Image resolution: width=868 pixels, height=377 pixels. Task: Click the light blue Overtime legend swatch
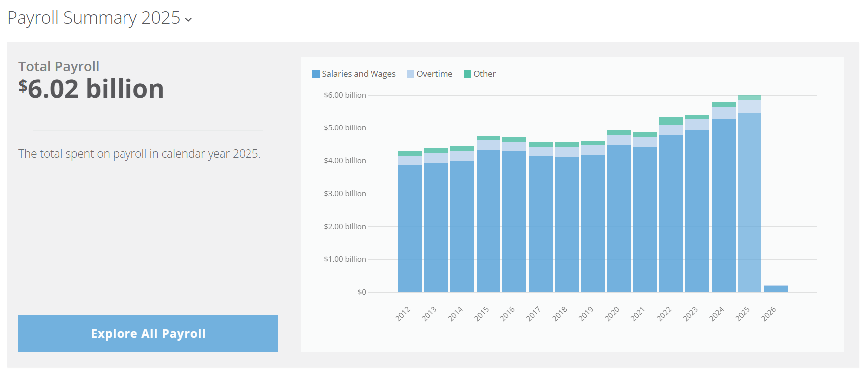410,74
